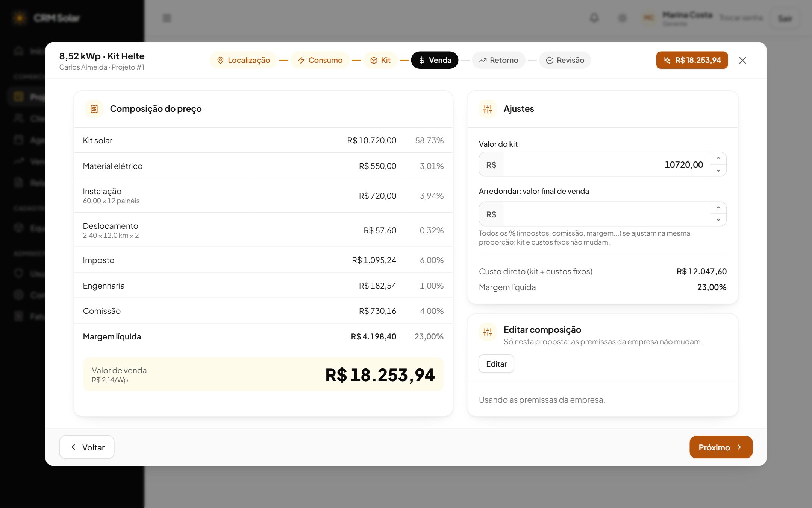Viewport: 812px width, 508px height.
Task: Click the R$ 1.095,24 imposto amount
Action: 374,260
